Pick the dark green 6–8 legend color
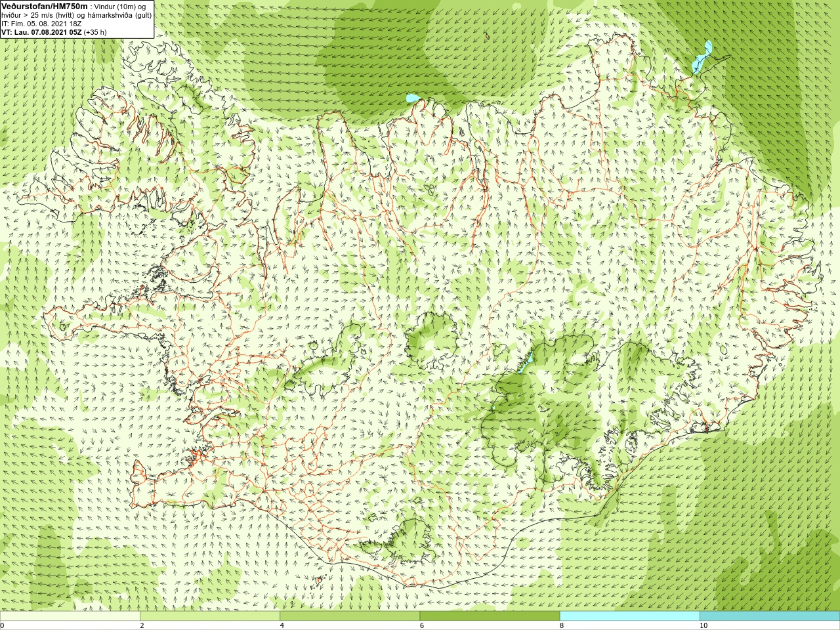This screenshot has width=840, height=630. (490, 616)
